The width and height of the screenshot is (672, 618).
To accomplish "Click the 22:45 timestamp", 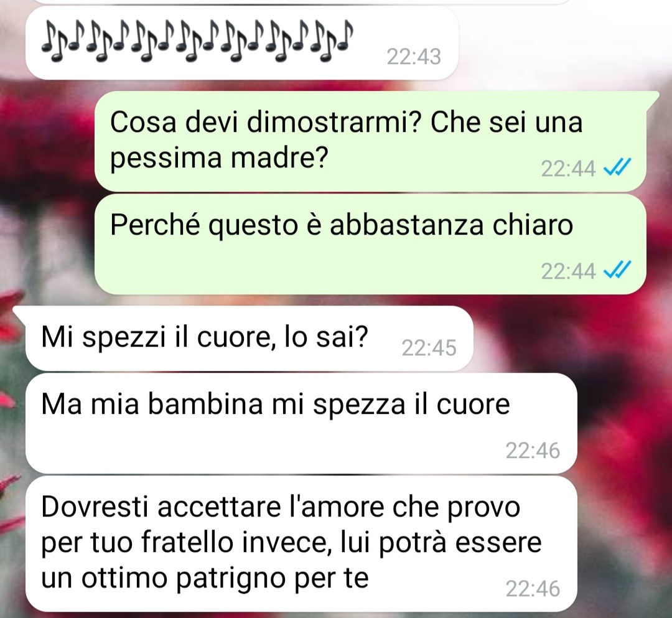I will (429, 347).
